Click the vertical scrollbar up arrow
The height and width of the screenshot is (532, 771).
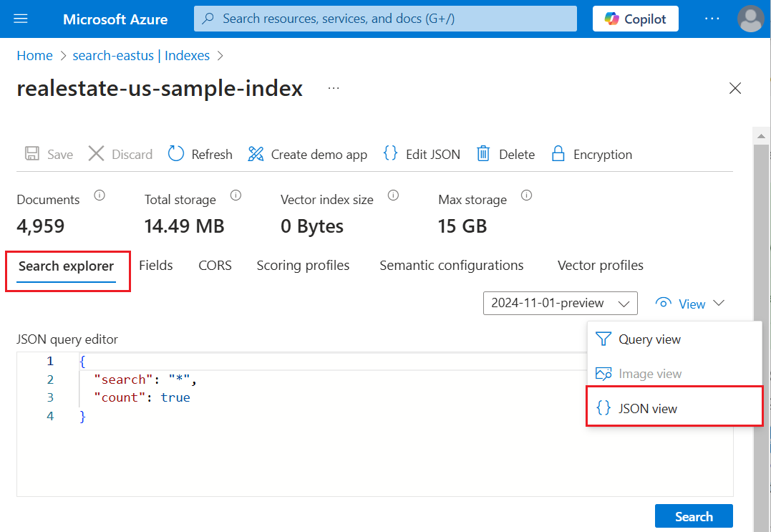(761, 136)
